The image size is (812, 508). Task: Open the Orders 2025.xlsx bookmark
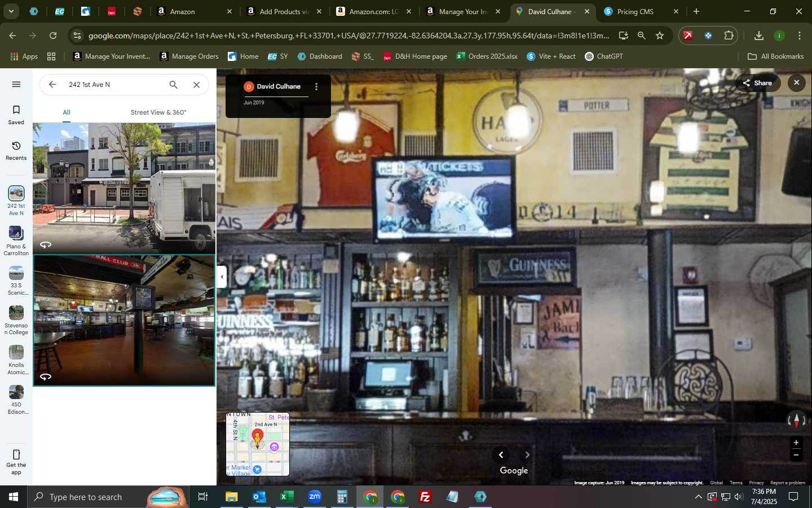click(487, 56)
